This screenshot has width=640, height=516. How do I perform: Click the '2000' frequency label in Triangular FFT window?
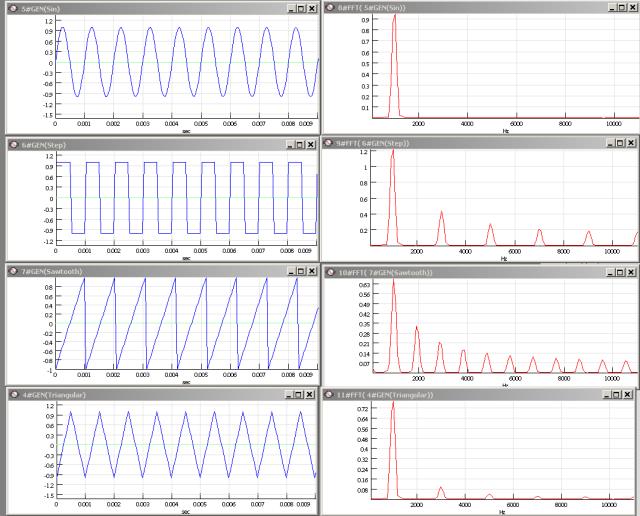[416, 505]
